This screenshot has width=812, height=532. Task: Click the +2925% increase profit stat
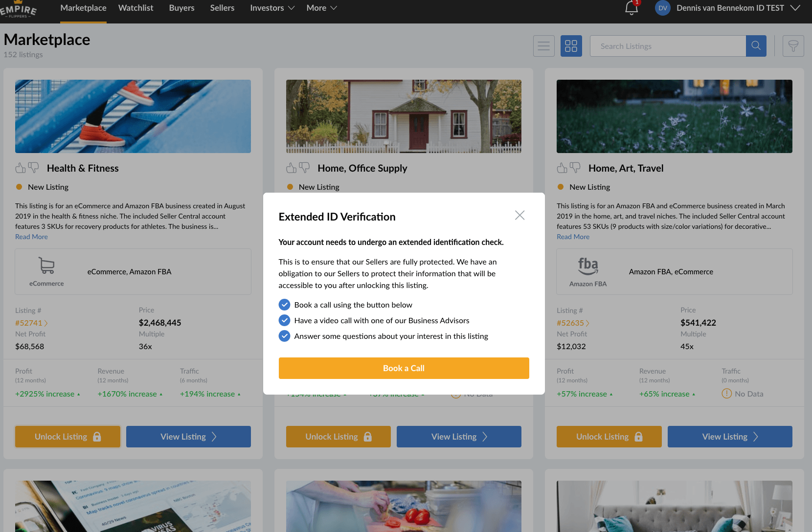(x=47, y=394)
